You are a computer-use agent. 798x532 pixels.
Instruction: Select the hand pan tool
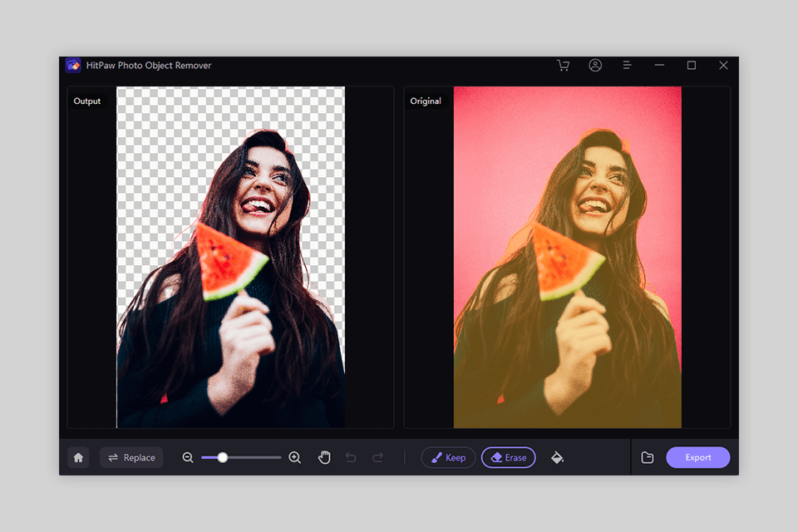pos(324,458)
